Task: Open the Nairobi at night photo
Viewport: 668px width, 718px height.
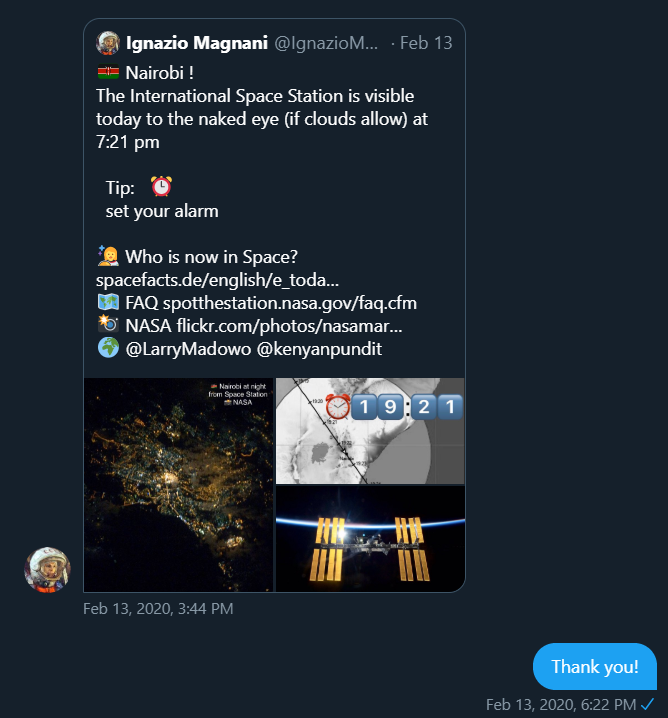Action: pos(178,485)
